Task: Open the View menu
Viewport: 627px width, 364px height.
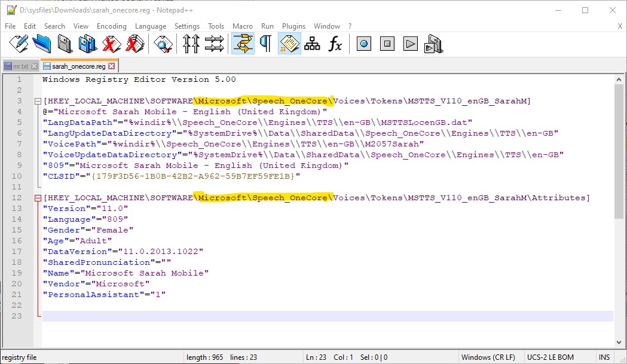Action: pyautogui.click(x=81, y=26)
